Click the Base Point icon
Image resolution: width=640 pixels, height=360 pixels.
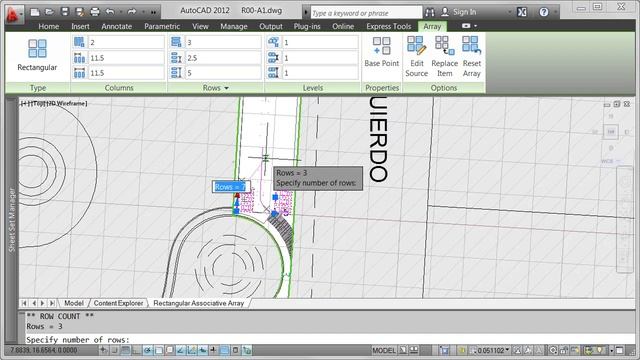381,45
